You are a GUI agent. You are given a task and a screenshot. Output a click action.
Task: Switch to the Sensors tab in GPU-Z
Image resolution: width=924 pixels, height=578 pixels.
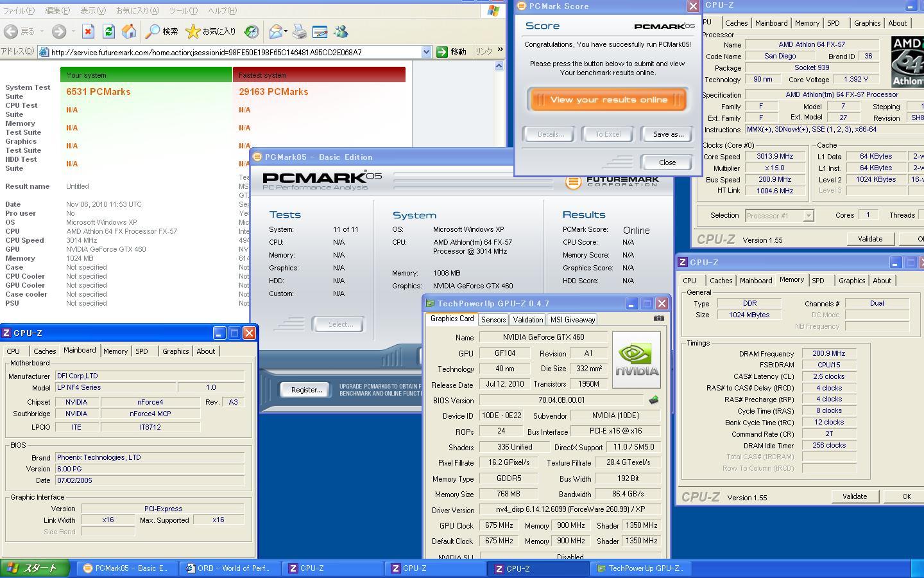[493, 319]
